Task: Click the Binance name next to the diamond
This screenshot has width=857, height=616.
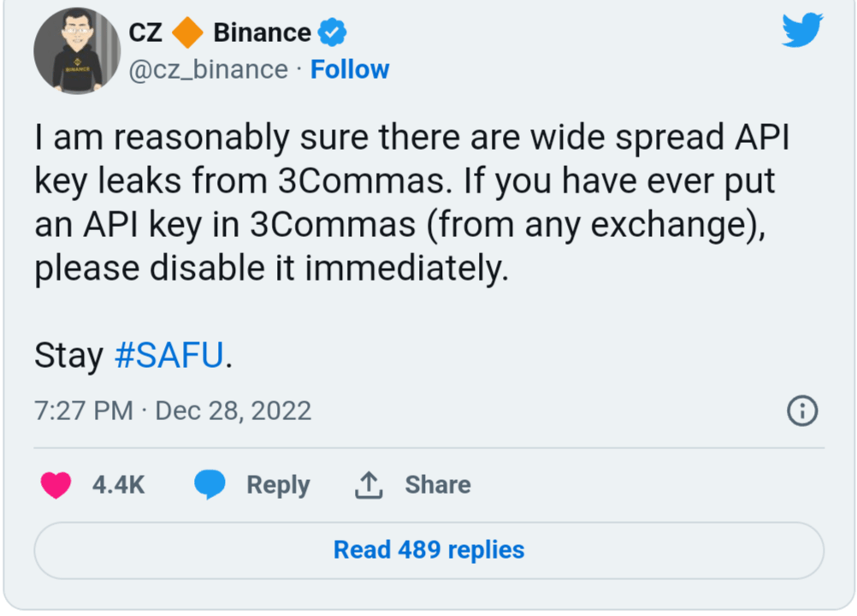Action: click(x=262, y=33)
